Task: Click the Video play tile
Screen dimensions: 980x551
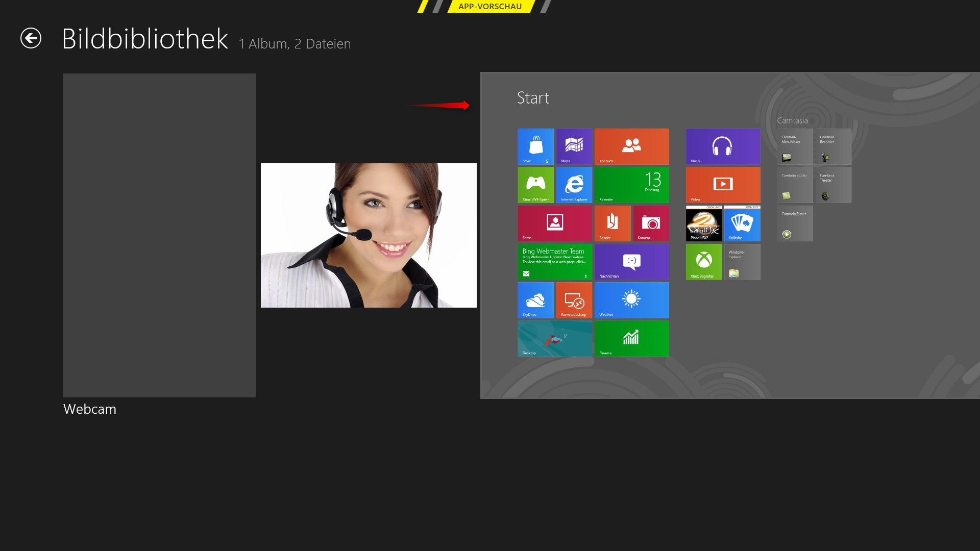Action: (x=723, y=184)
